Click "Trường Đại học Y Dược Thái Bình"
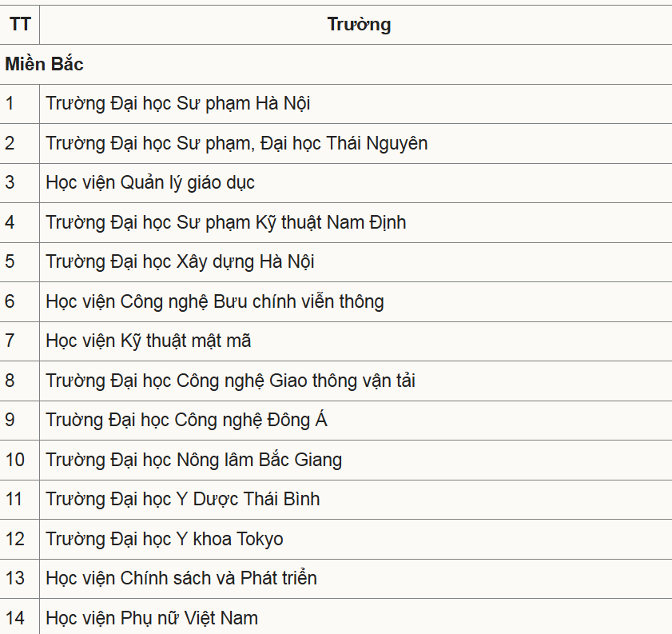The image size is (672, 634). pyautogui.click(x=183, y=499)
